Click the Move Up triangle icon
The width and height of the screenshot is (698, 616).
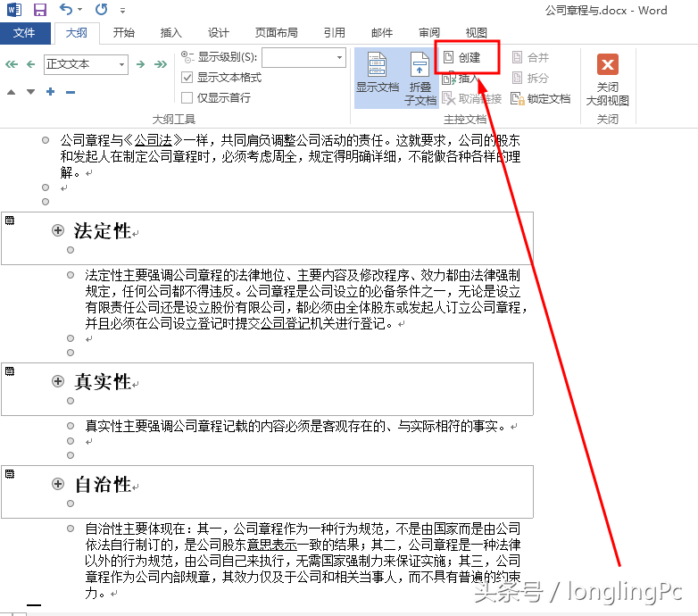click(11, 92)
